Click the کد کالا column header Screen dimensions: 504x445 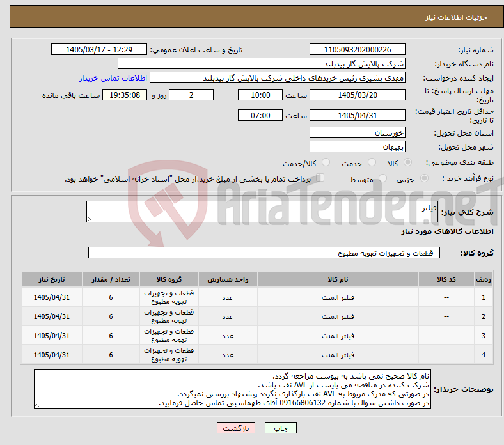coord(446,279)
